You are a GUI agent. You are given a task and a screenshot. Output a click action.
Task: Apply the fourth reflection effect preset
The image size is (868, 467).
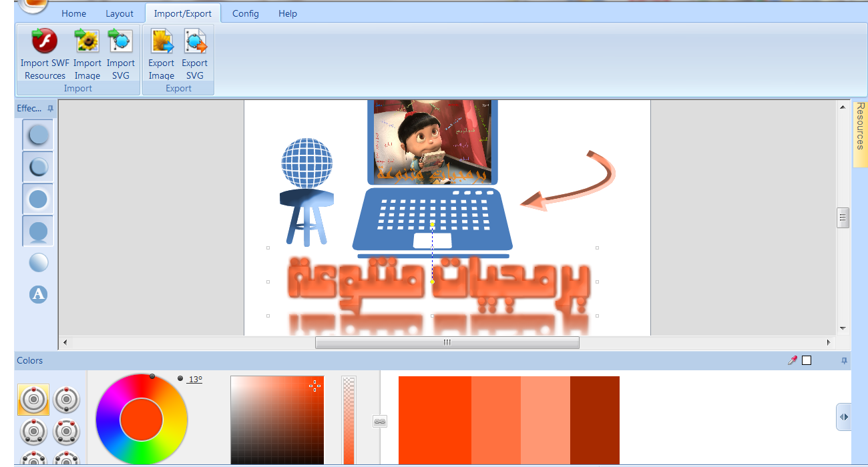(x=38, y=231)
